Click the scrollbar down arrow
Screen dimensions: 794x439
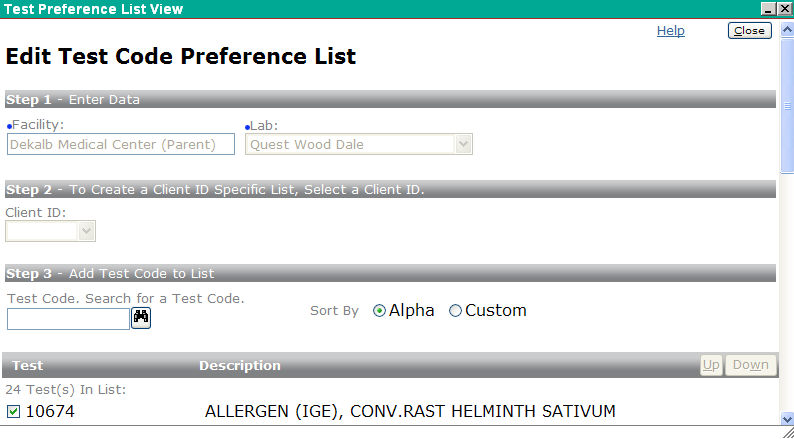click(787, 419)
